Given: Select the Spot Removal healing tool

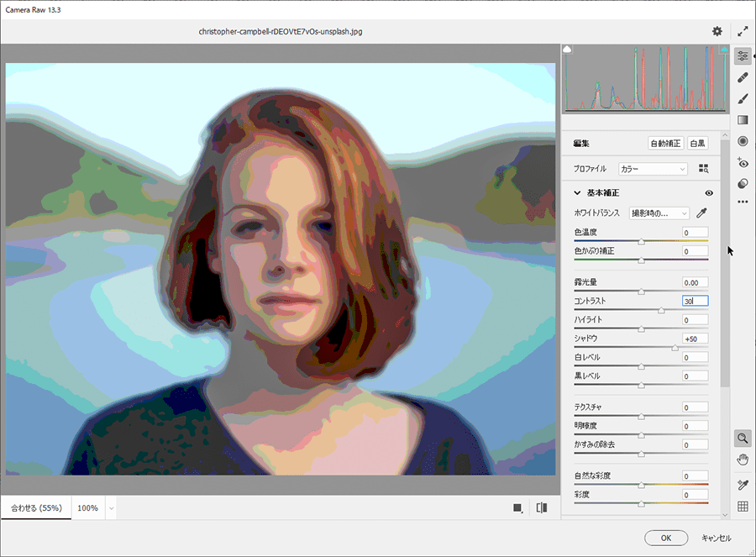Looking at the screenshot, I should pos(743,77).
